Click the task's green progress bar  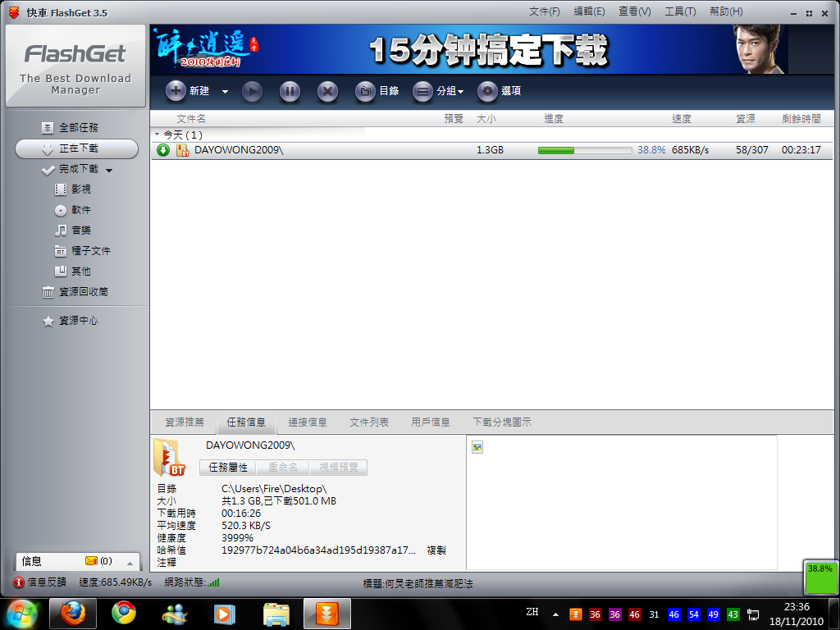pyautogui.click(x=585, y=151)
